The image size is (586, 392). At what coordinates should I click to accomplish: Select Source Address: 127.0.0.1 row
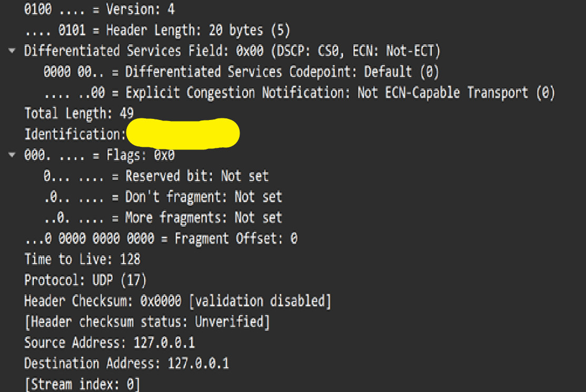click(110, 343)
